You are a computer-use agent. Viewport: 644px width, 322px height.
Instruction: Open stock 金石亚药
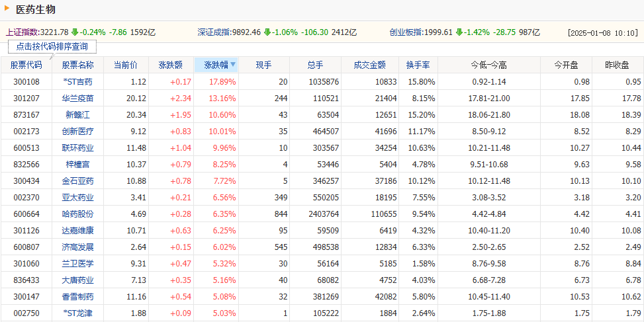78,181
